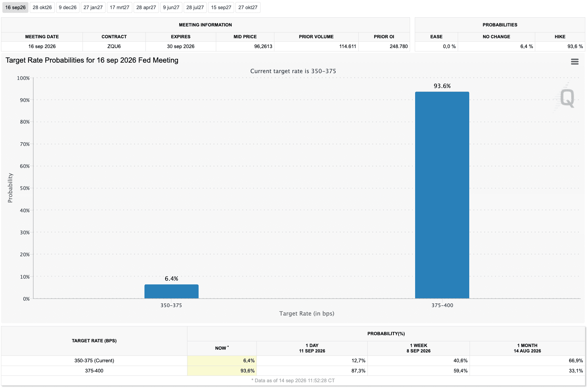Click the 1 WEEK 8 SEP 2026 header
The height and width of the screenshot is (388, 588).
(x=419, y=348)
